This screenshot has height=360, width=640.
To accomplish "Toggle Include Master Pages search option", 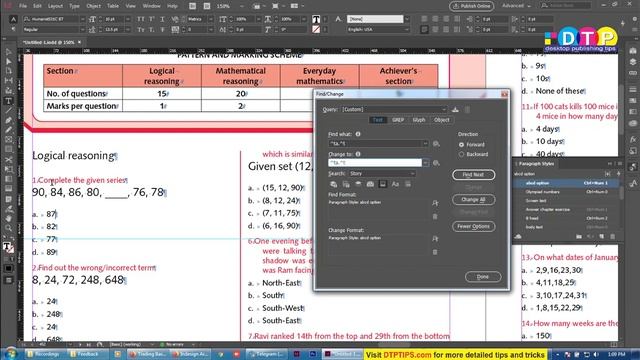I will [x=370, y=184].
